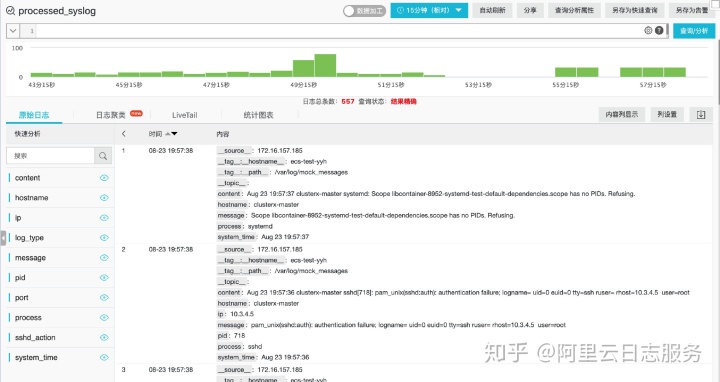
Task: Click system_time value Aug 23 19:57:36
Action: (x=285, y=357)
